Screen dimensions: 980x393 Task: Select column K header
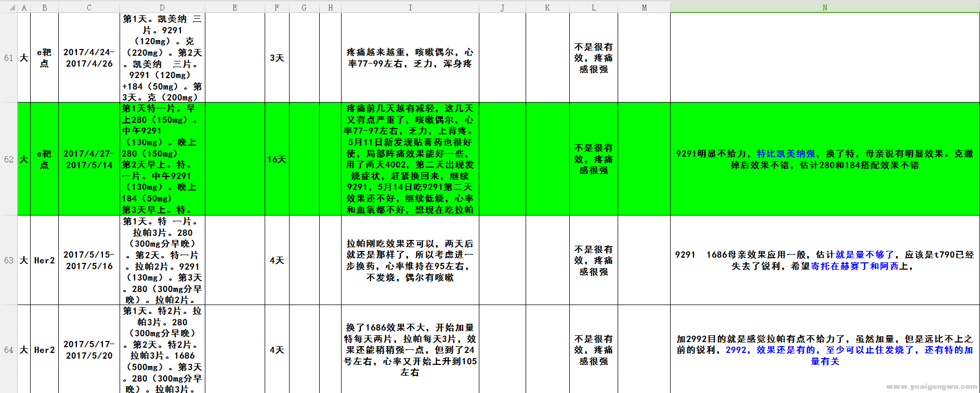click(x=548, y=8)
